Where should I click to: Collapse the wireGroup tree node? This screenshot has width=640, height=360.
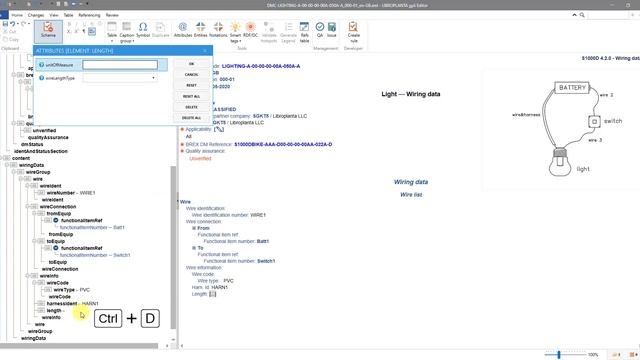coord(14,172)
